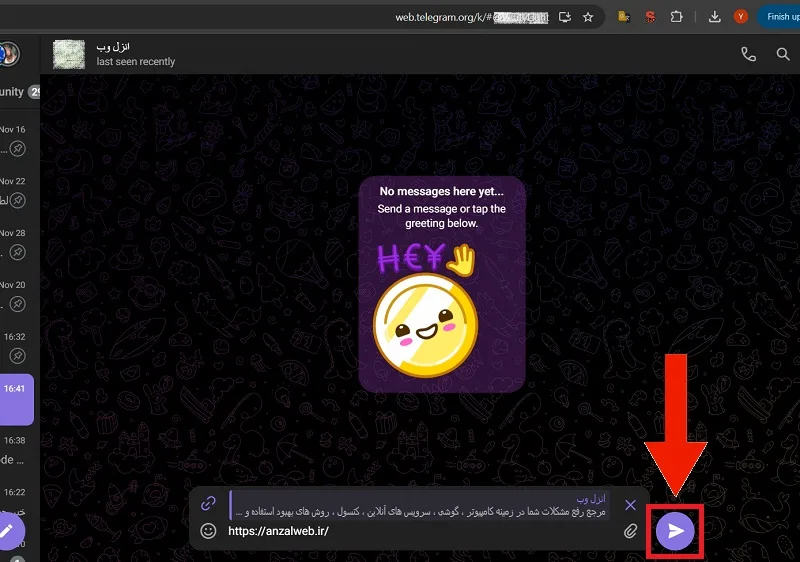Open the انزل وب chat profile picture
This screenshot has width=800, height=562.
click(69, 54)
